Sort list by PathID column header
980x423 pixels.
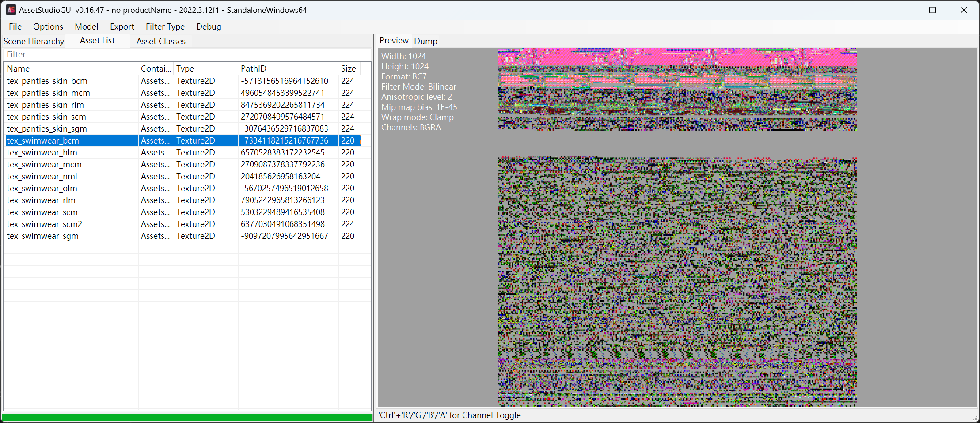click(x=288, y=68)
